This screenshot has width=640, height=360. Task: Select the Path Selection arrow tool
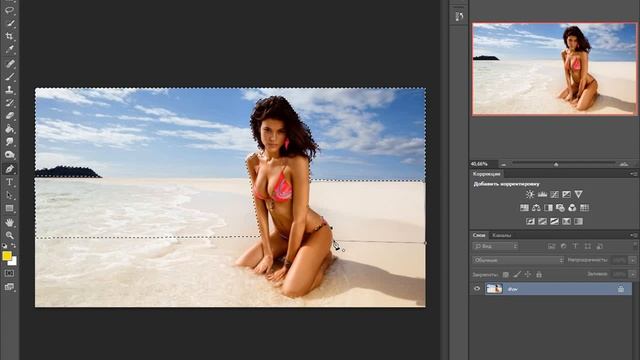pyautogui.click(x=9, y=195)
